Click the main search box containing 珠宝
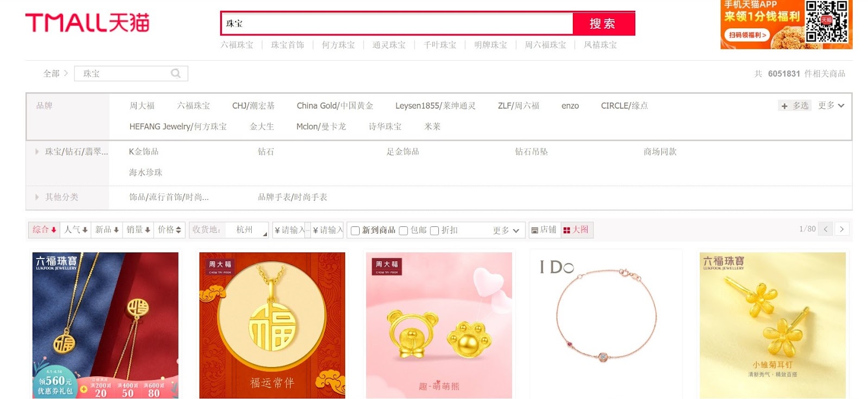 [x=397, y=24]
